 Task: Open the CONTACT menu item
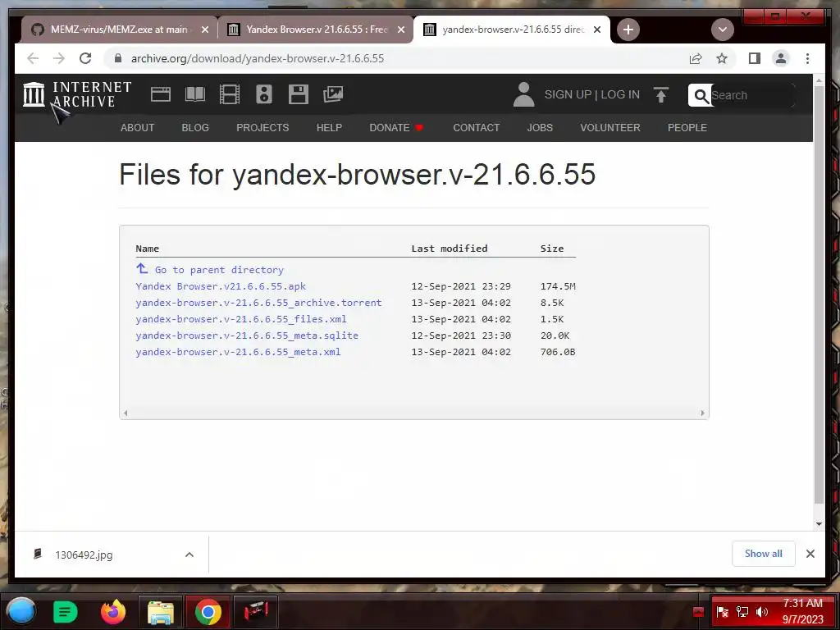click(x=477, y=127)
